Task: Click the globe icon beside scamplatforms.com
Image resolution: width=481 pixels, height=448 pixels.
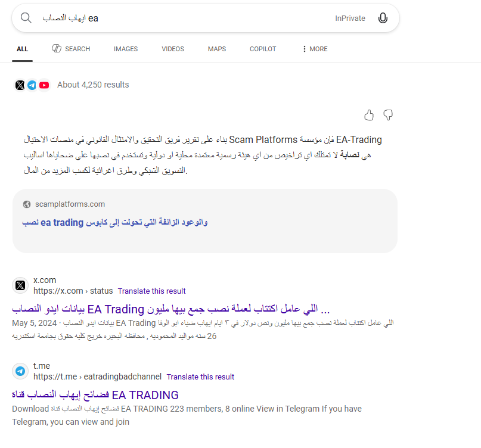Action: 27,204
